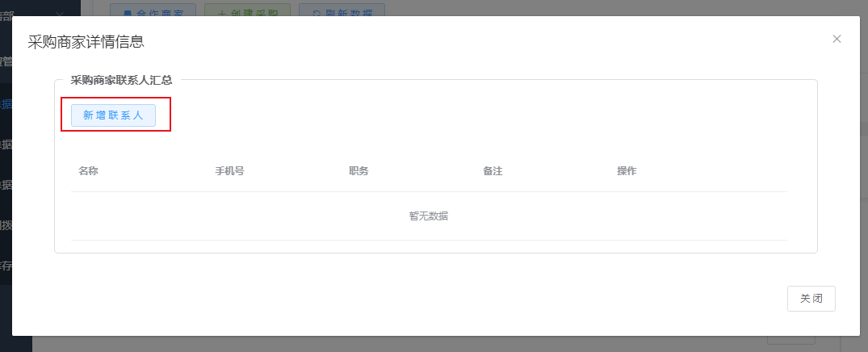Viewport: 868px width, 352px height.
Task: Select the top sidebar item ending in 部
Action: [6, 13]
